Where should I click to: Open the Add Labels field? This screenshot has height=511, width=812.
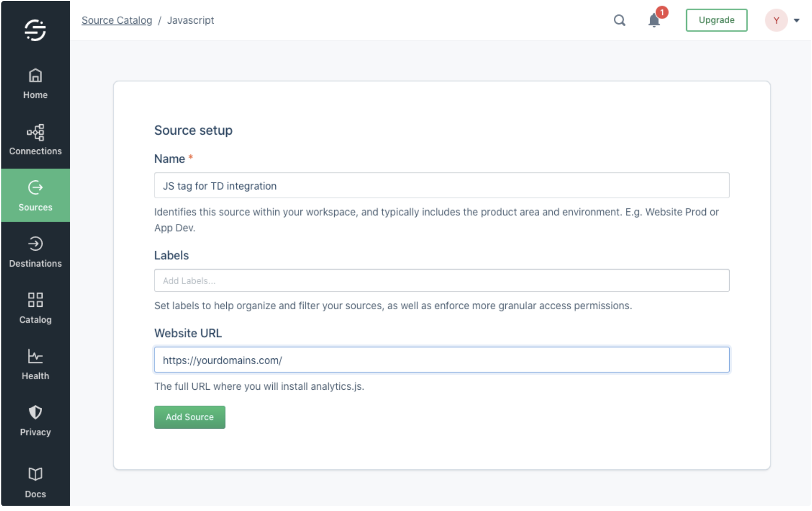[441, 281]
